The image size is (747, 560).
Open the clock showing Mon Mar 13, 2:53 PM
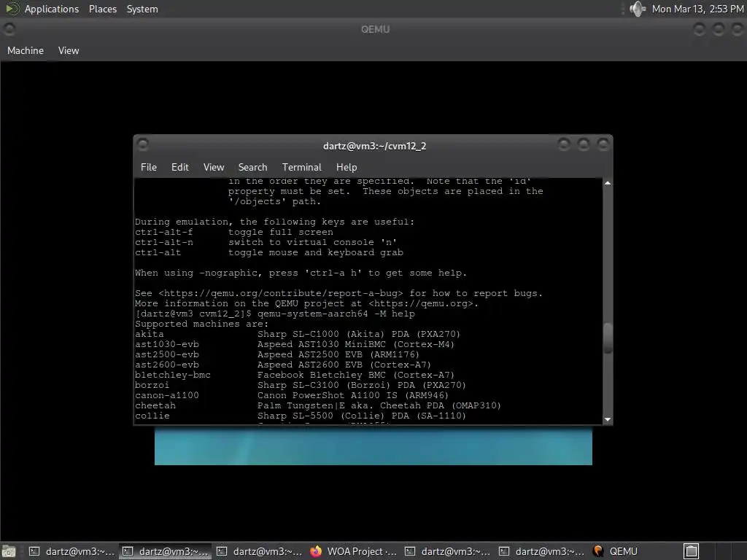pyautogui.click(x=697, y=9)
